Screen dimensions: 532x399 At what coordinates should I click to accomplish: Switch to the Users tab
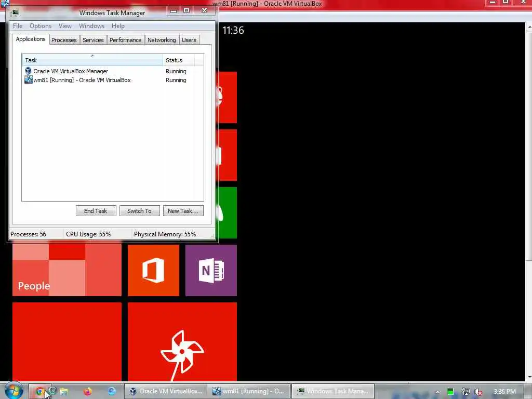(189, 40)
